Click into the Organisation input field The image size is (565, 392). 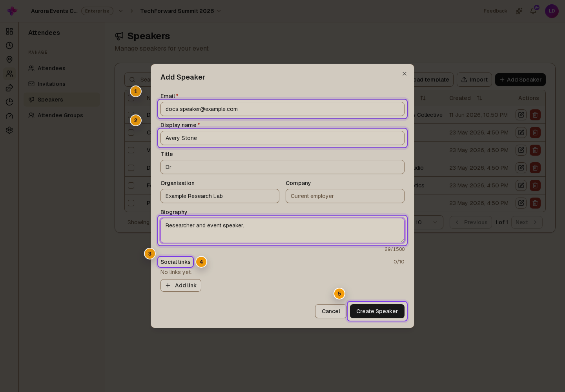(220, 196)
